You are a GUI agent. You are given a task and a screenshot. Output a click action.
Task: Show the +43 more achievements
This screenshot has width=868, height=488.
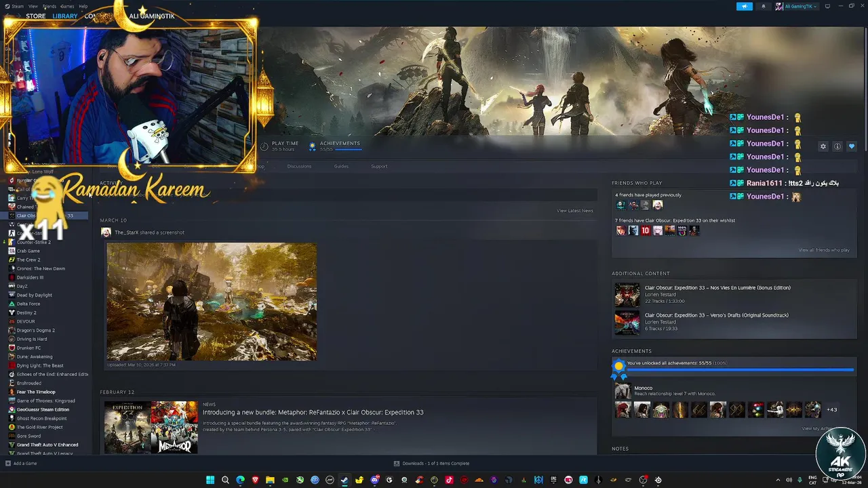coord(831,409)
